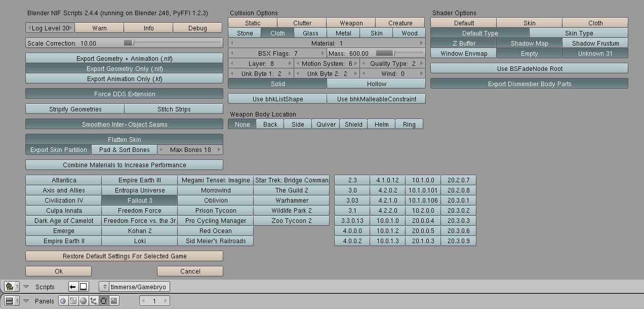Select Static collision preset
Viewport: 644px width, 309px height.
(253, 23)
